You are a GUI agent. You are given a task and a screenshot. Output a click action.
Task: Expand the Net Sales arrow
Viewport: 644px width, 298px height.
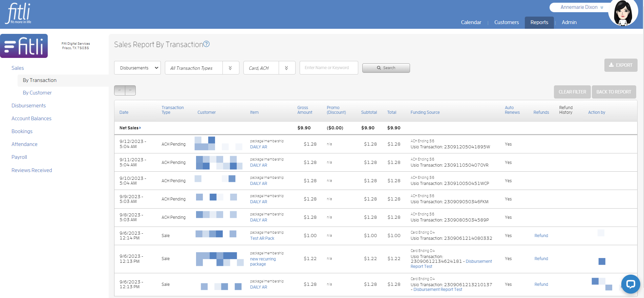click(140, 128)
